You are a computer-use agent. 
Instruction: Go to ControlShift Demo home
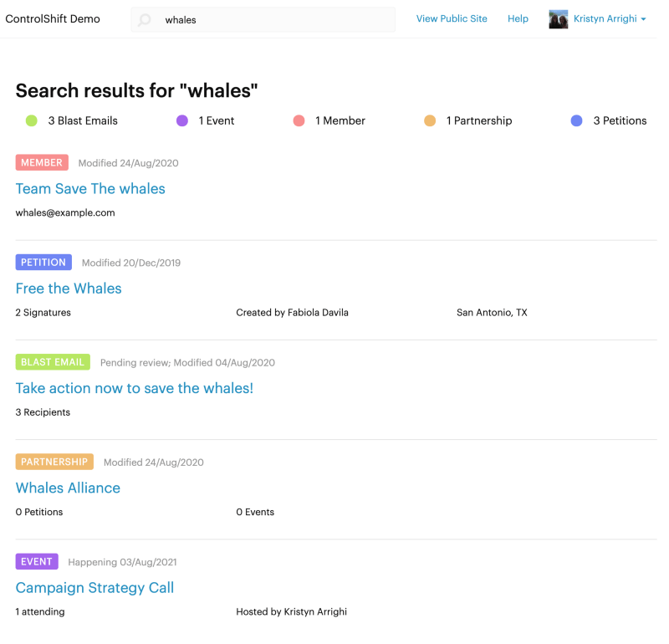(53, 18)
